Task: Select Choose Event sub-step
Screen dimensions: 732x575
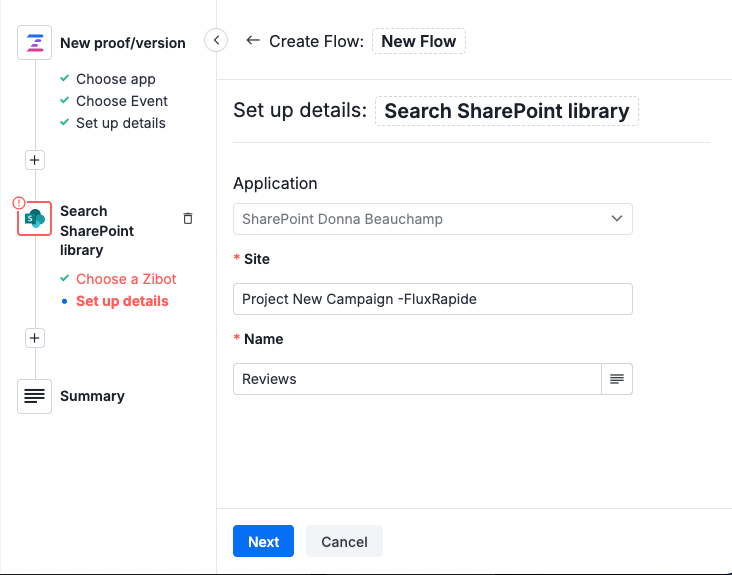Action: click(x=121, y=101)
